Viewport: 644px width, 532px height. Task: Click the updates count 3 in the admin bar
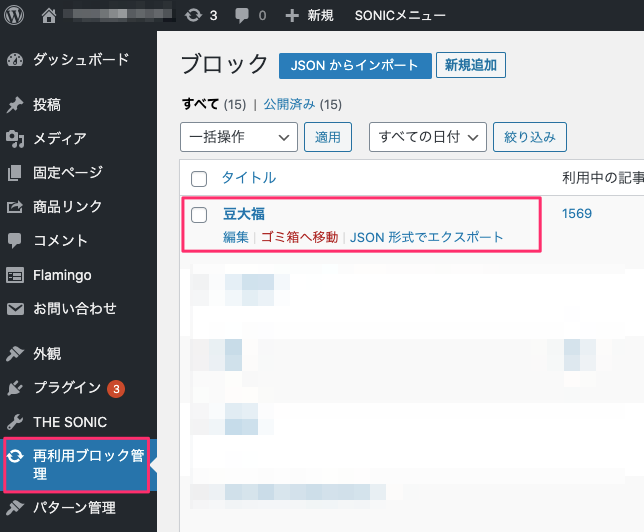click(213, 16)
